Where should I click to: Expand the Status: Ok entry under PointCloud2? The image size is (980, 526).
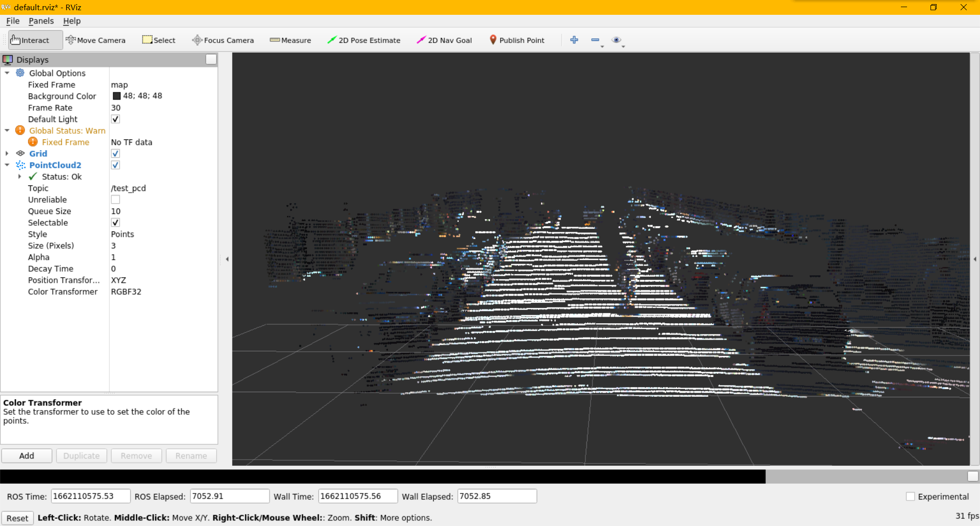(x=20, y=176)
